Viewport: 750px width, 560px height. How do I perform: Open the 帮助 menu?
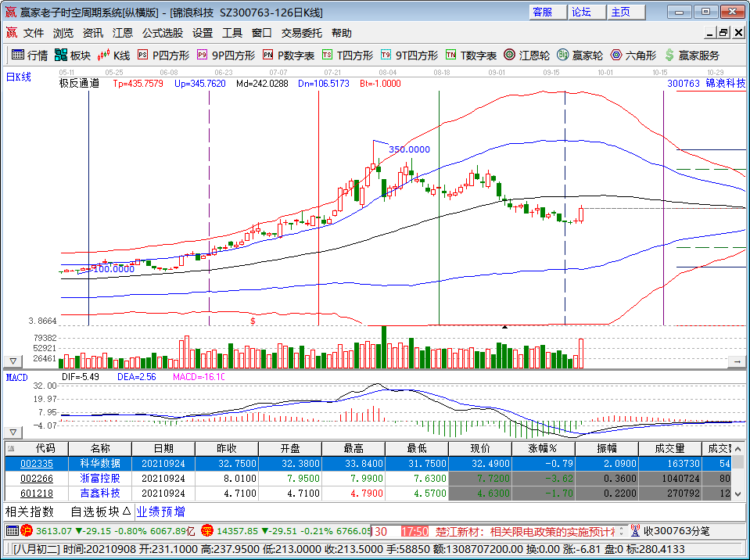tap(342, 33)
